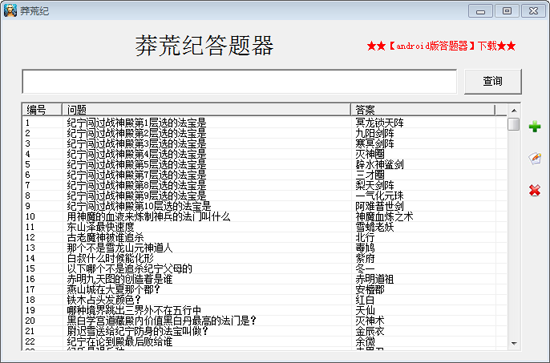Focus the question search input box
This screenshot has height=363, width=550.
[239, 81]
